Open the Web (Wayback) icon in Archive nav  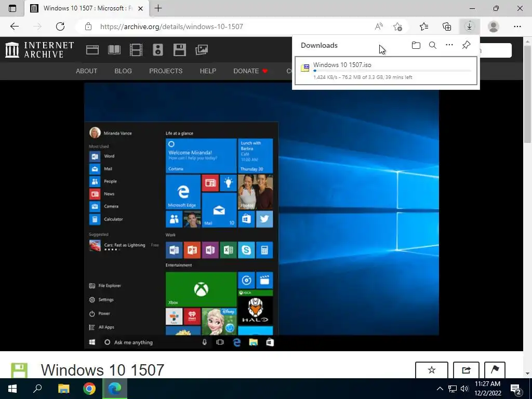(x=92, y=50)
